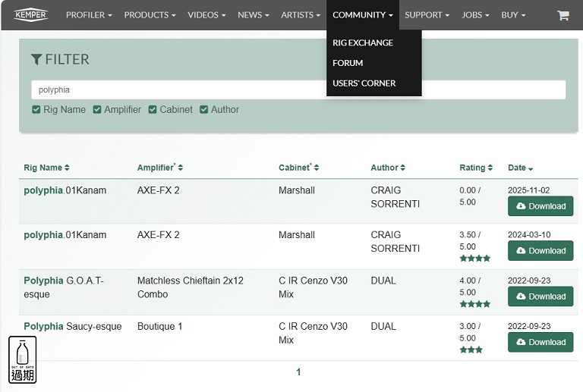This screenshot has width=583, height=392.
Task: Sort table by Cabinet column
Action: 299,168
